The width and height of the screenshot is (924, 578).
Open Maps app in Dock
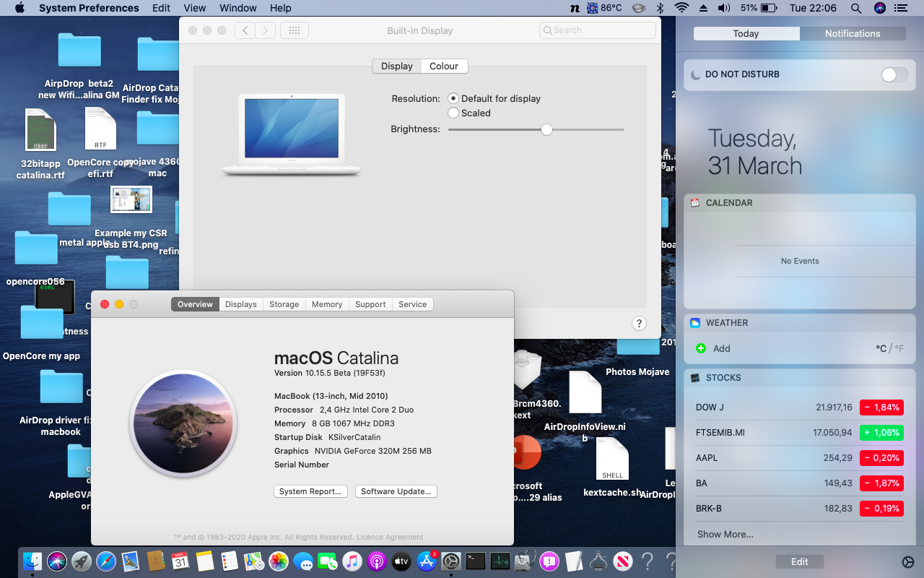254,561
